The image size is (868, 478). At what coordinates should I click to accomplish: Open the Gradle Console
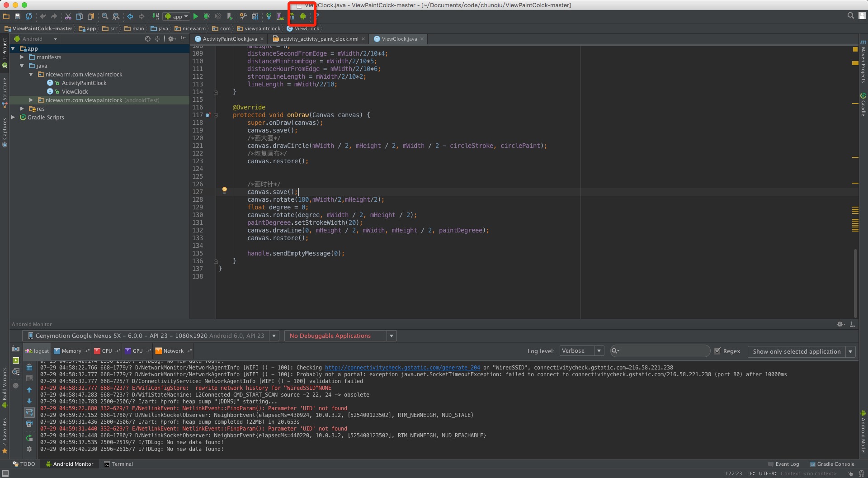pyautogui.click(x=832, y=464)
